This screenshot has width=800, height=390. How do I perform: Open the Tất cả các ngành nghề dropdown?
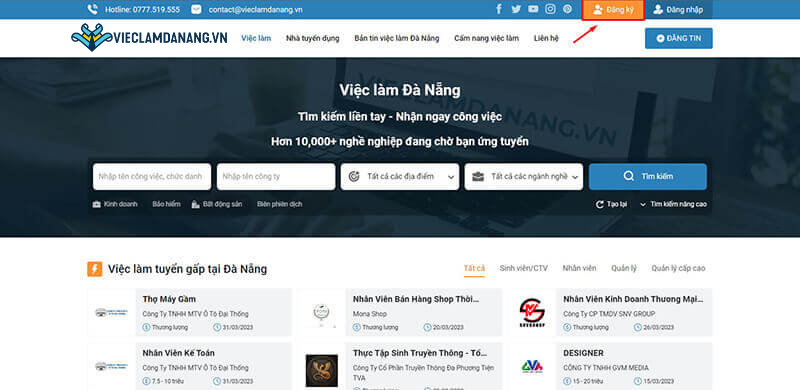[523, 177]
